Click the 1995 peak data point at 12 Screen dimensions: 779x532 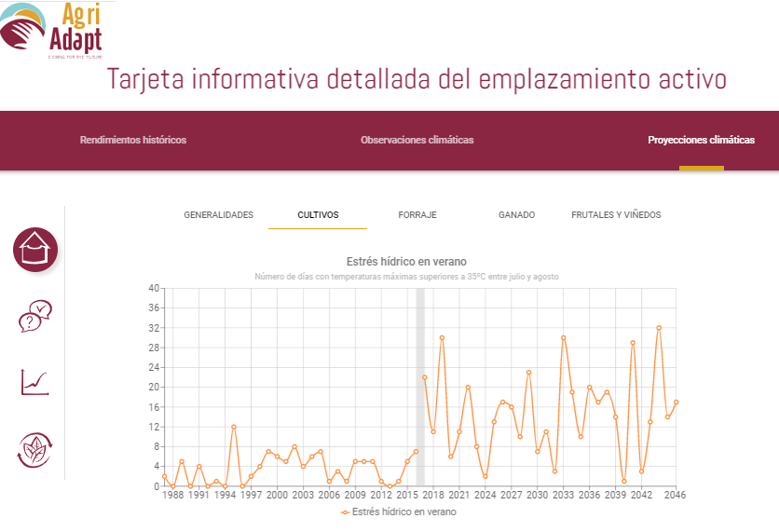[x=234, y=427]
